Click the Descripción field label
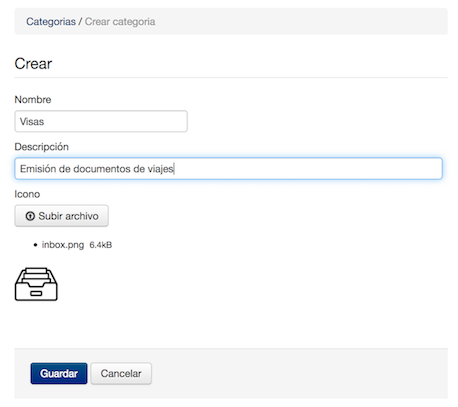This screenshot has width=458, height=407. pyautogui.click(x=41, y=147)
